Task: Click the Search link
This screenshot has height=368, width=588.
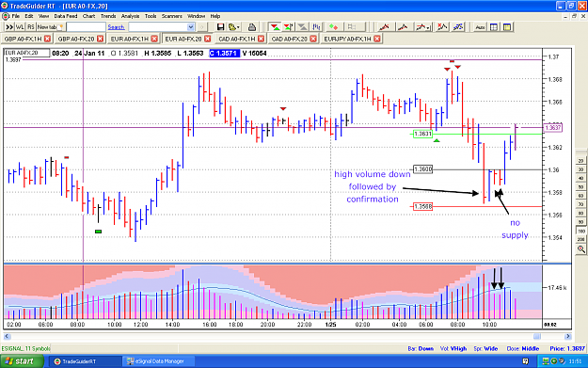Action: click(x=117, y=27)
